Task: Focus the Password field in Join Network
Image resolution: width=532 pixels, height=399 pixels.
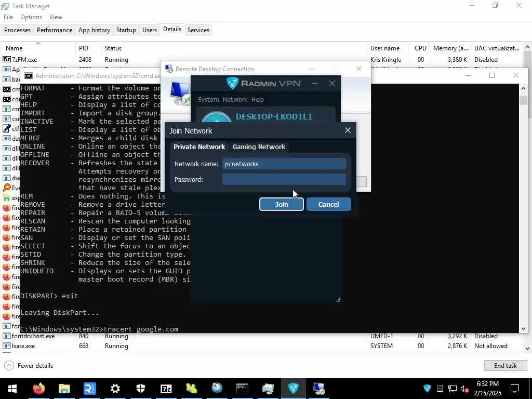Action: coord(284,179)
